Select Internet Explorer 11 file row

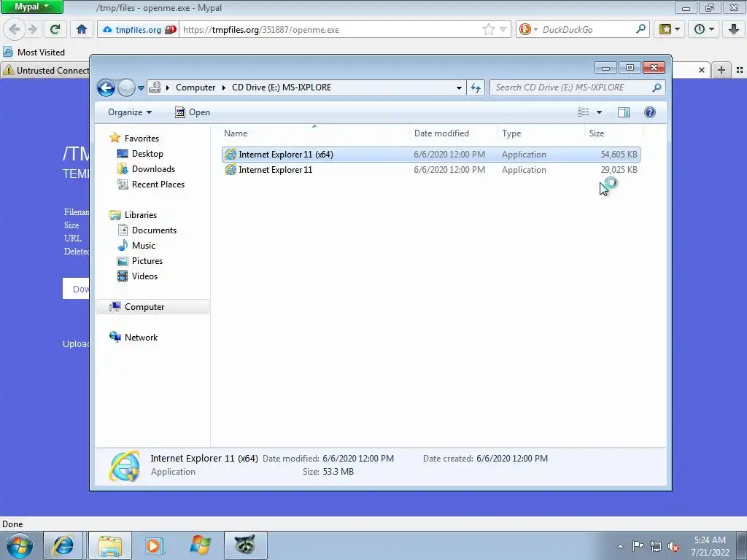coord(430,169)
